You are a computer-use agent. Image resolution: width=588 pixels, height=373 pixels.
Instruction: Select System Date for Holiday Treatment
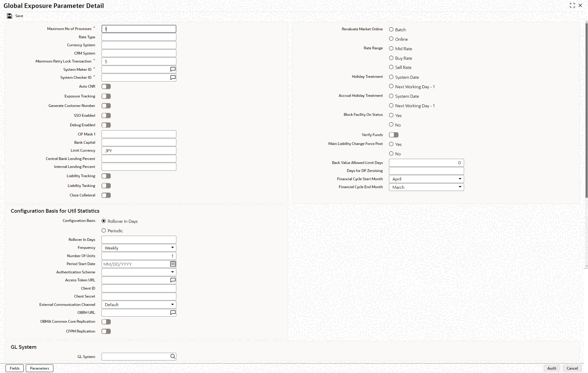click(x=391, y=77)
